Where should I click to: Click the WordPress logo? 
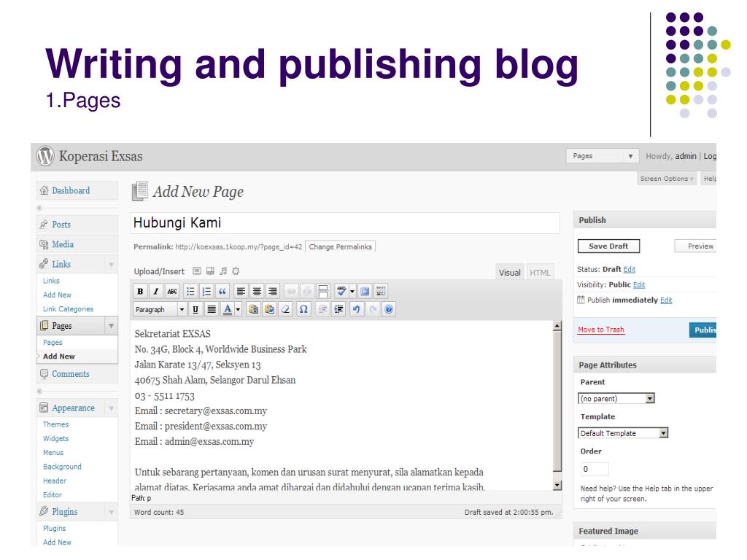[46, 156]
